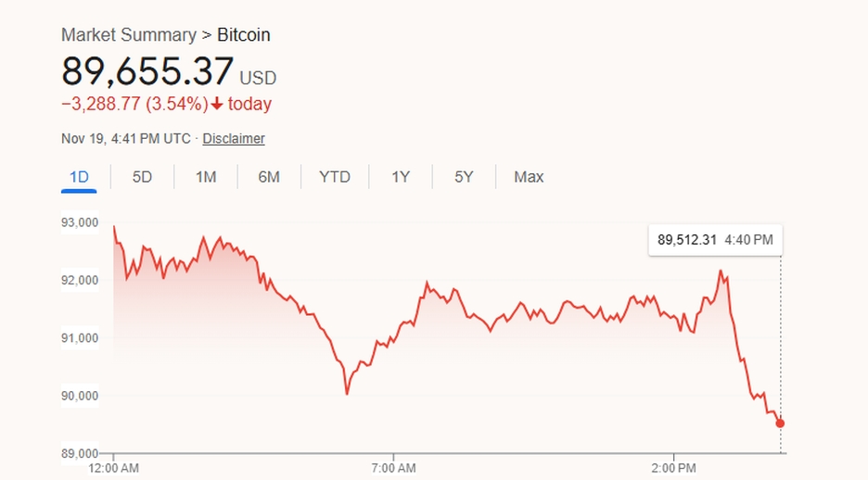This screenshot has height=480, width=868.
Task: Click the 89,655.37 current price
Action: pos(147,71)
